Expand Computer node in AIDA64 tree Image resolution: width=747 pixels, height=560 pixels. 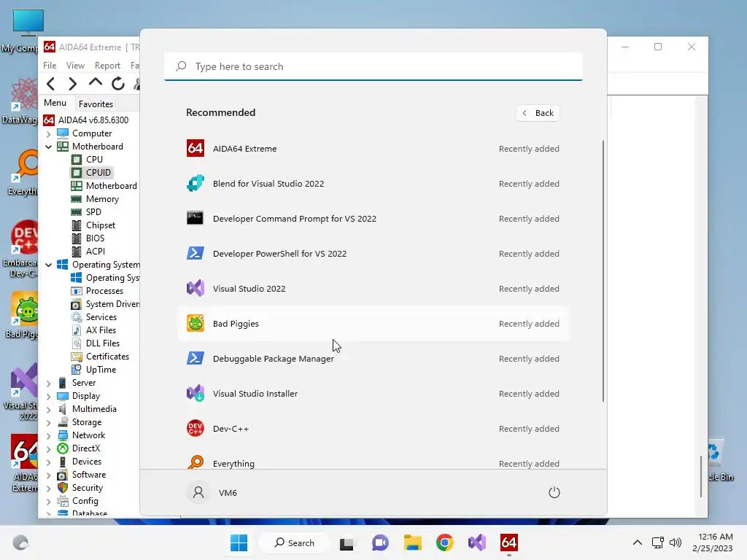(49, 134)
